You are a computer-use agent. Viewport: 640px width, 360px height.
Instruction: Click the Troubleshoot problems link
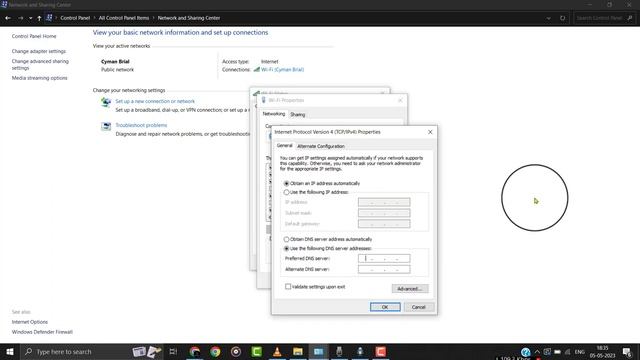pyautogui.click(x=141, y=125)
